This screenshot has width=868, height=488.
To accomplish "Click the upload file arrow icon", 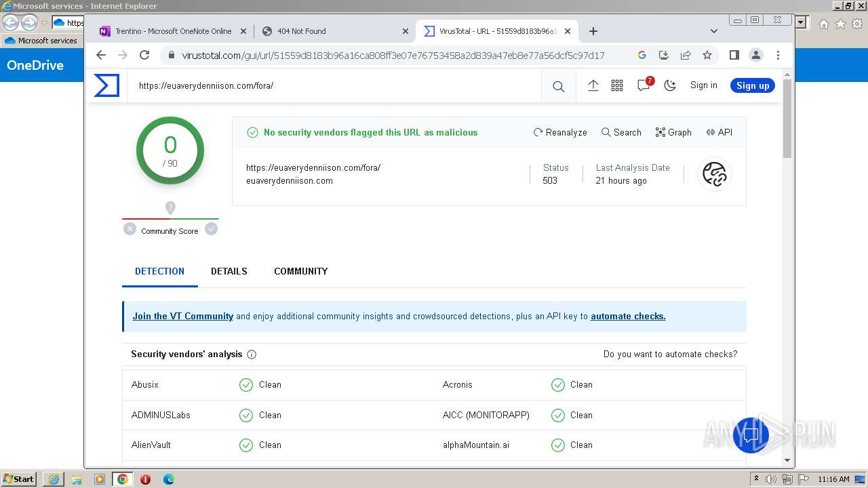I will pyautogui.click(x=593, y=85).
